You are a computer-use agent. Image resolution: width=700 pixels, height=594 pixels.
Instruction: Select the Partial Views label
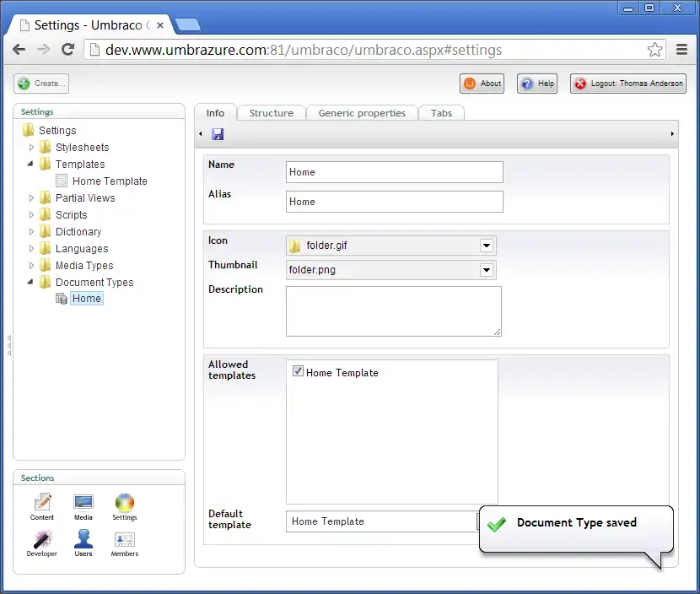point(85,197)
